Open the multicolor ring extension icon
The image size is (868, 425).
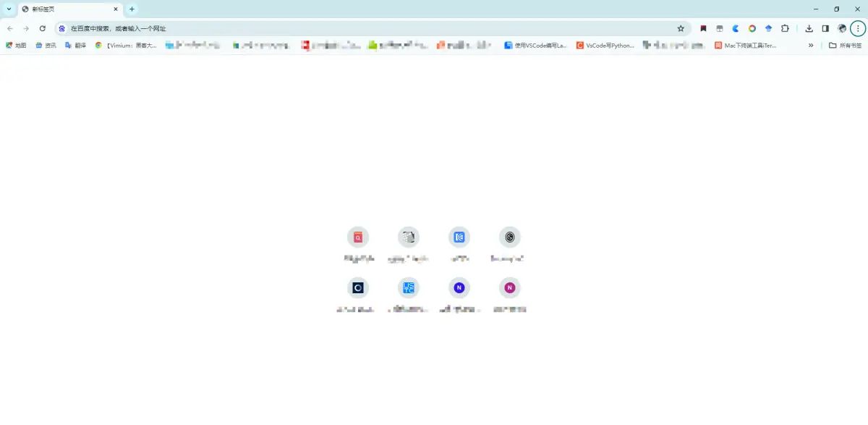[752, 28]
